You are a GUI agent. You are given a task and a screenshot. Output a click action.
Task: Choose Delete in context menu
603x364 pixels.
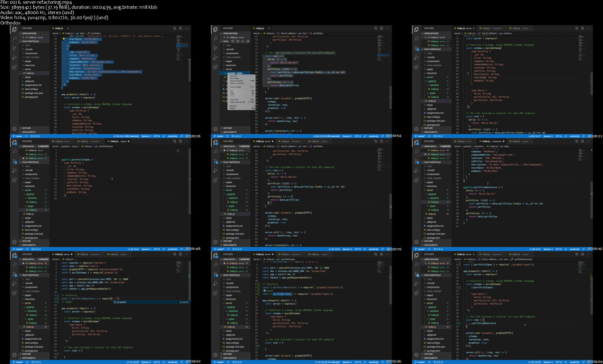[241, 108]
